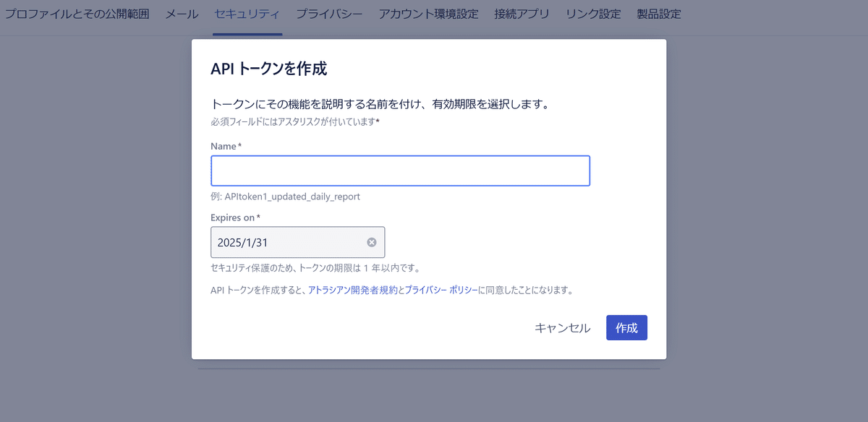Open the 製品設定 tab
Viewport: 868px width, 422px height.
click(658, 14)
